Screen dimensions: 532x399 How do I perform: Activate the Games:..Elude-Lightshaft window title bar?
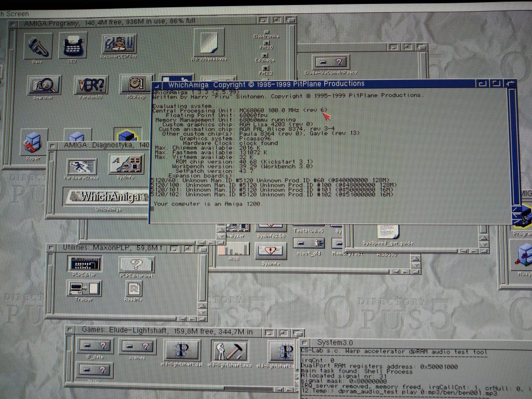pos(168,331)
